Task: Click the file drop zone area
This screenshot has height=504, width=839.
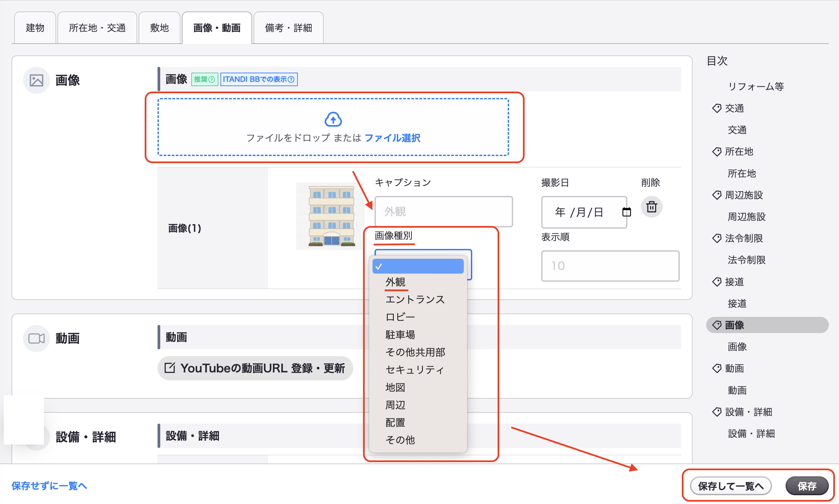Action: (333, 127)
